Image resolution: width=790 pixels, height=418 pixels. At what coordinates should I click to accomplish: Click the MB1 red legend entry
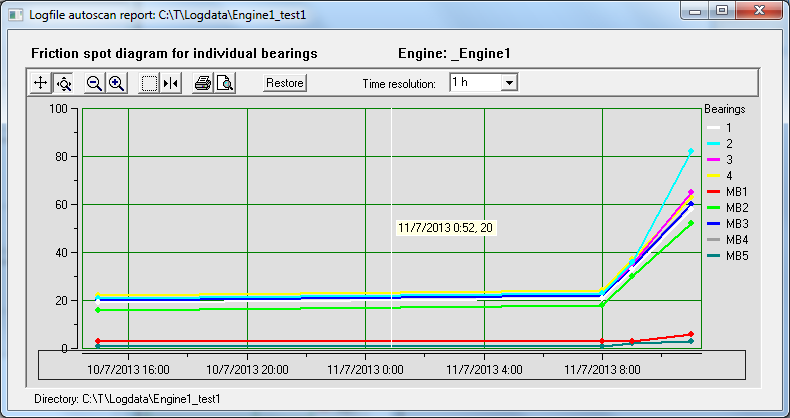728,191
